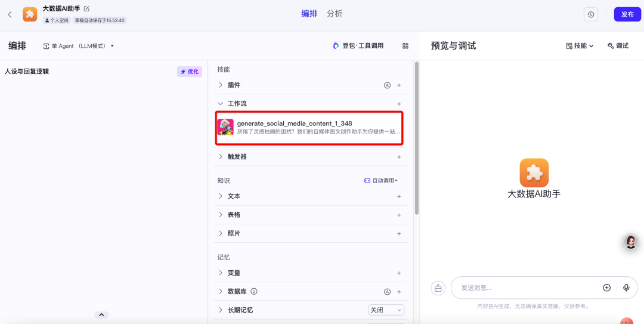Click the 优化 optimize button

coord(190,72)
